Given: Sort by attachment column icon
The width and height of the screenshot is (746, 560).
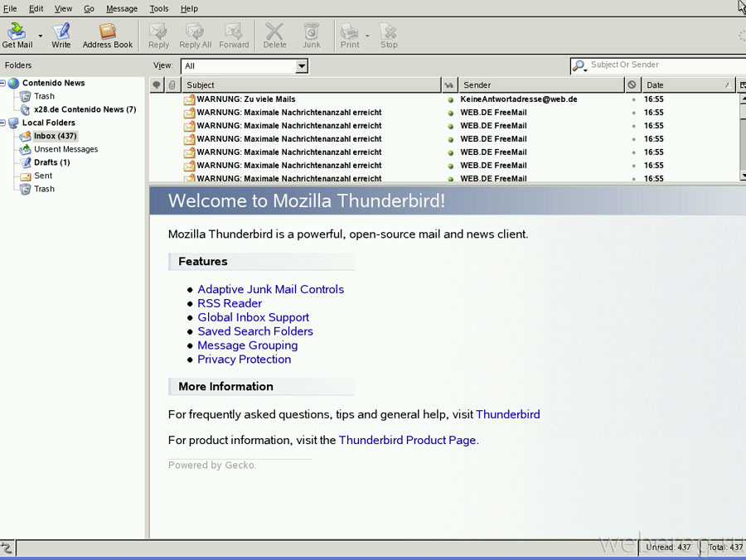Looking at the screenshot, I should point(172,85).
